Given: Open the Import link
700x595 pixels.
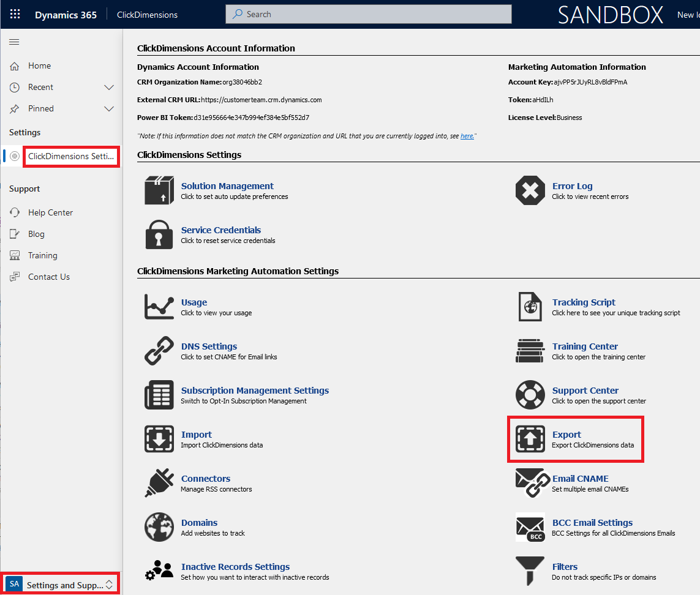Looking at the screenshot, I should click(x=197, y=435).
